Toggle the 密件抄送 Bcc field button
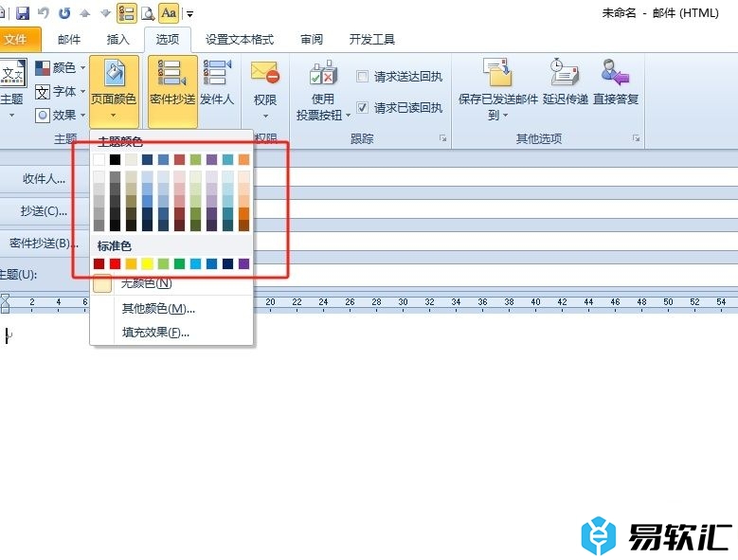 click(172, 91)
